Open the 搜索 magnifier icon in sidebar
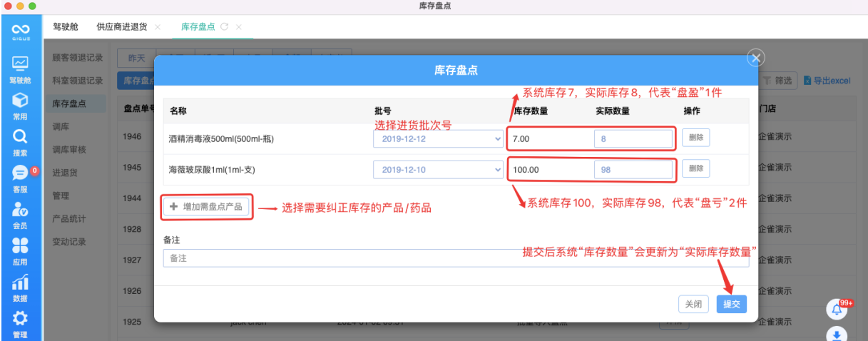Screen dimensions: 868x341 pos(20,136)
